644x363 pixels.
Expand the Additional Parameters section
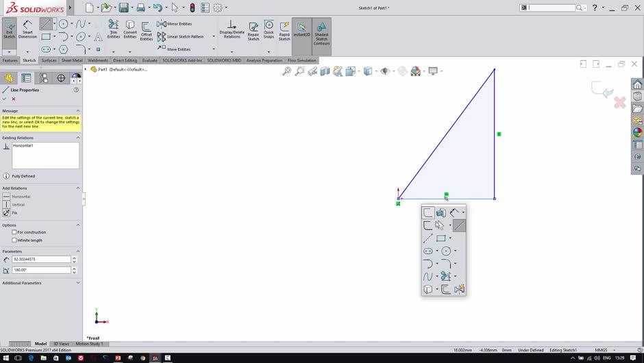coord(78,283)
